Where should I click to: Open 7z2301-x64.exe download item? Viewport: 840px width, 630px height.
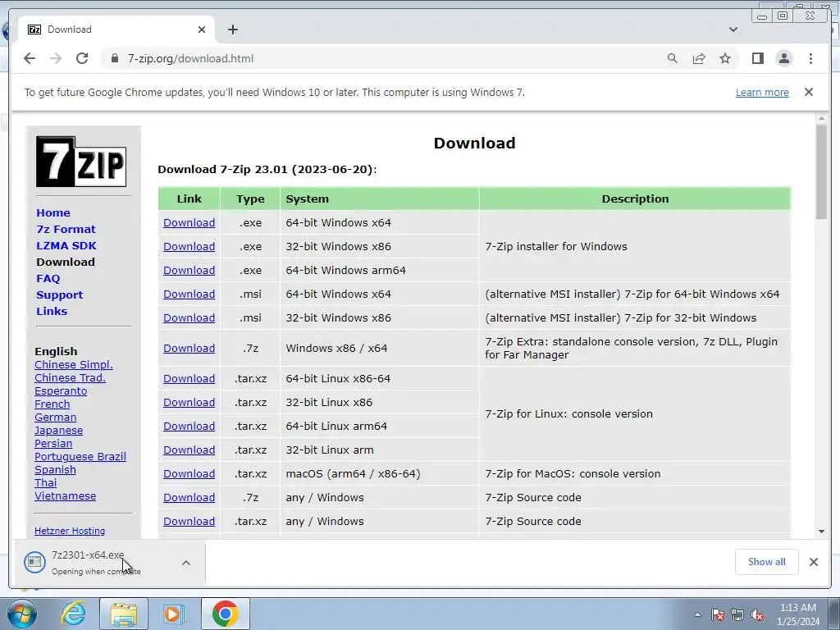(90, 563)
